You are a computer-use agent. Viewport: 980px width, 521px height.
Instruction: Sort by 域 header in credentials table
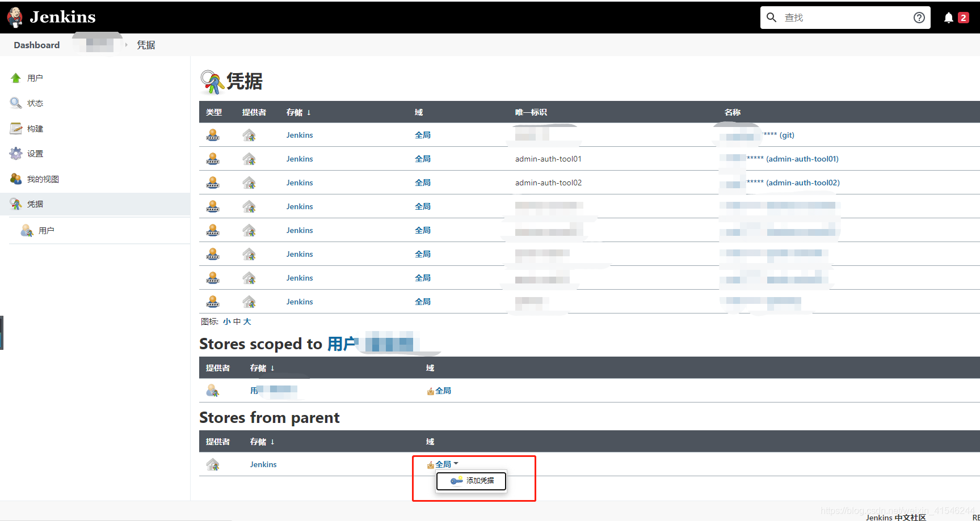(x=419, y=112)
